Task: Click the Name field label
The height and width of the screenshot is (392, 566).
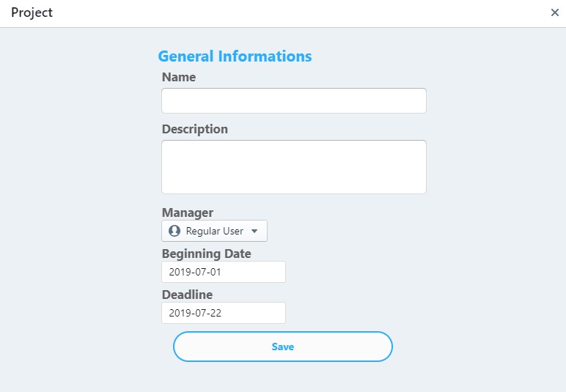Action: tap(179, 77)
